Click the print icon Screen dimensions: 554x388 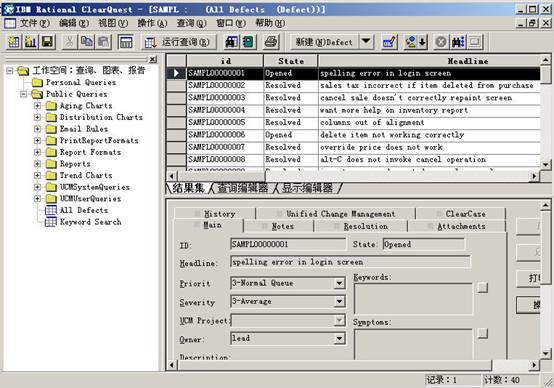coord(271,42)
